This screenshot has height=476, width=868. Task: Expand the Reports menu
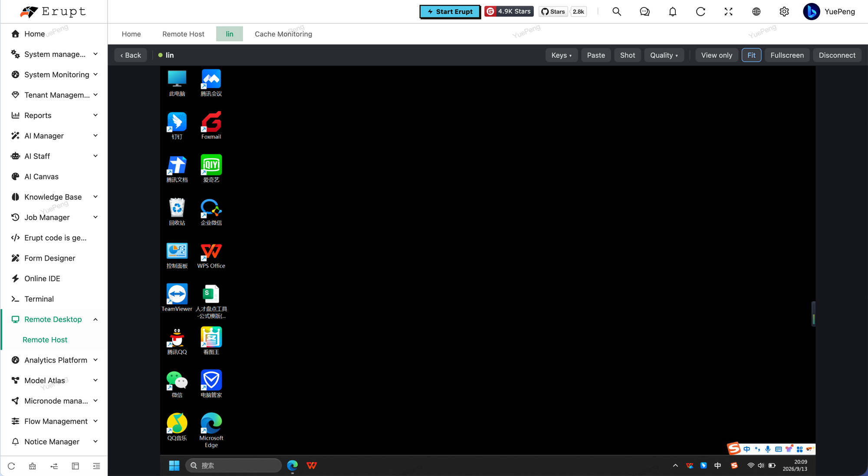click(54, 116)
